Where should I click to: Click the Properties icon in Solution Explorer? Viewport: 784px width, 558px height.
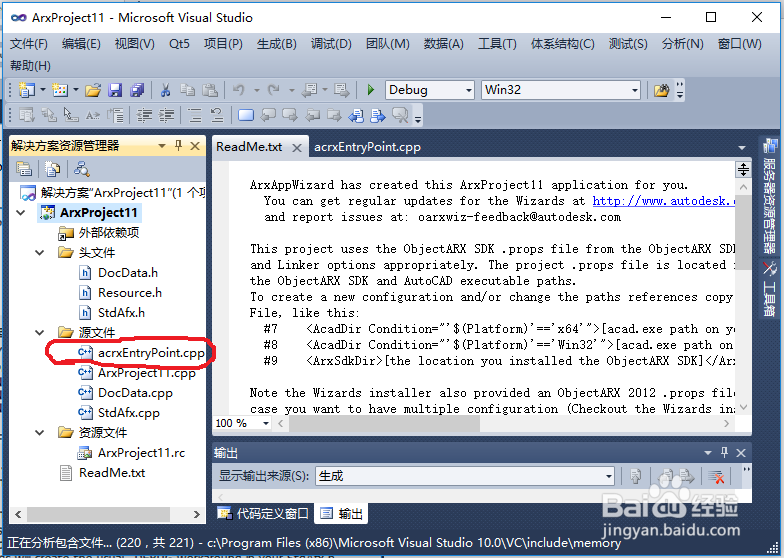[x=24, y=169]
